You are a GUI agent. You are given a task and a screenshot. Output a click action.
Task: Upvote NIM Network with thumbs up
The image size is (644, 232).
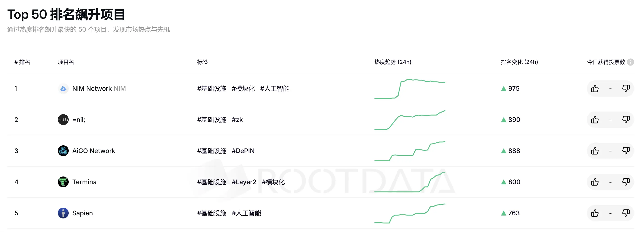pyautogui.click(x=595, y=88)
